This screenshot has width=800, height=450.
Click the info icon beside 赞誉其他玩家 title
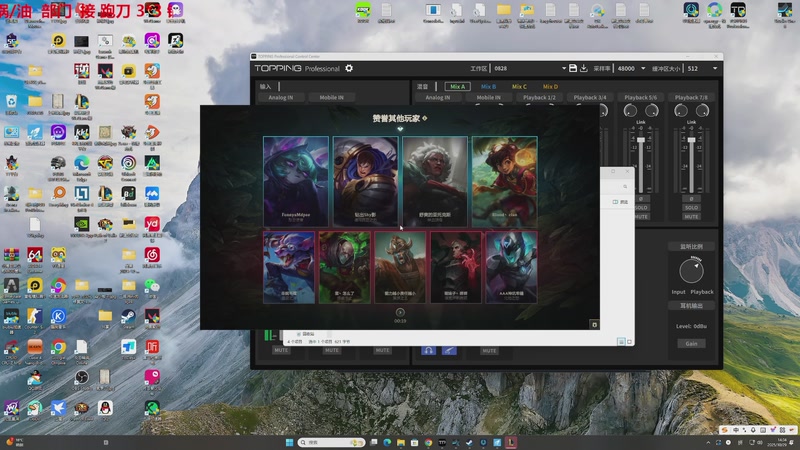pos(424,118)
